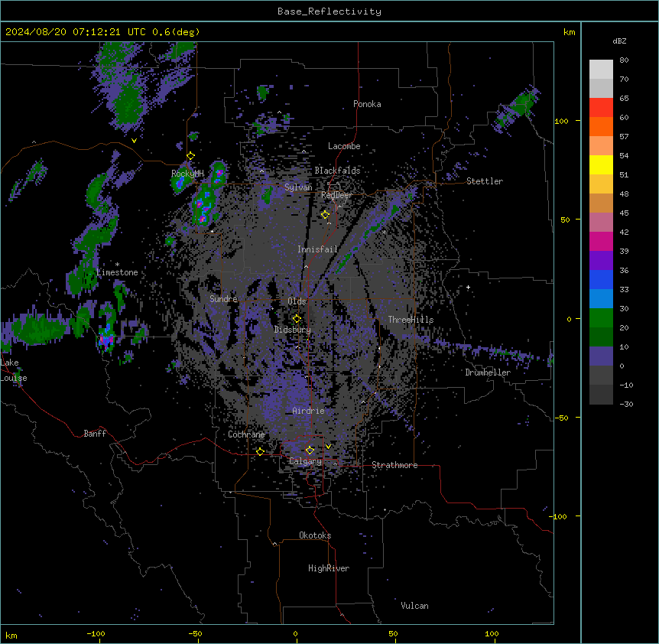The width and height of the screenshot is (659, 644).
Task: Click the -30 dBZ legend value
Action: pos(626,404)
